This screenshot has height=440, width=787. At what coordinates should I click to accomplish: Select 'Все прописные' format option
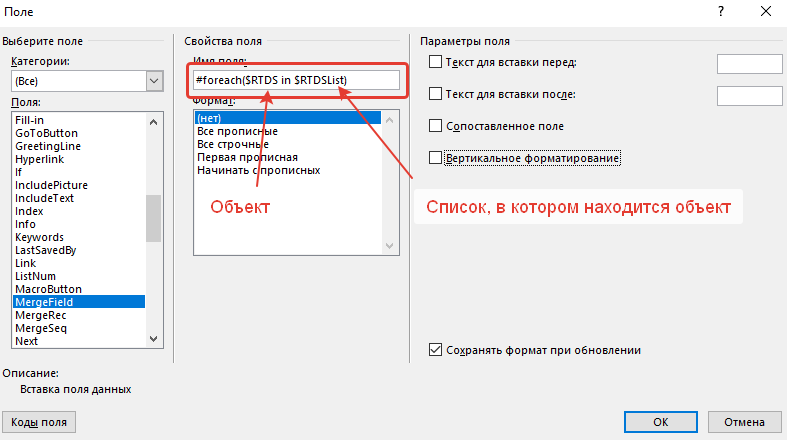(x=238, y=131)
